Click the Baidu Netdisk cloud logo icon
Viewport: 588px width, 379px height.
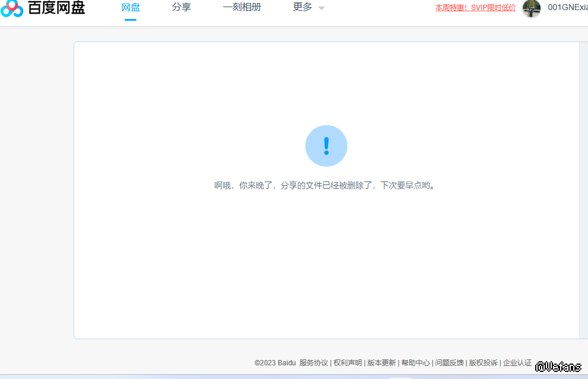[x=12, y=8]
